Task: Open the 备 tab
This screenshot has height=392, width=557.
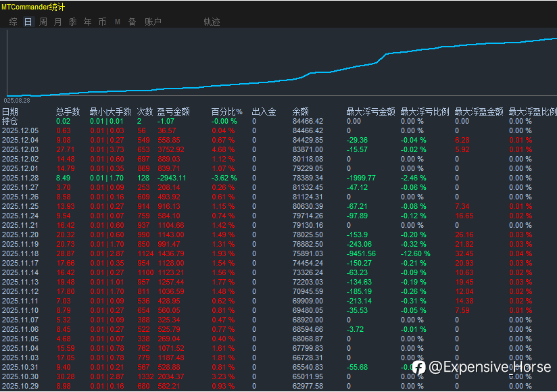Action: point(132,22)
